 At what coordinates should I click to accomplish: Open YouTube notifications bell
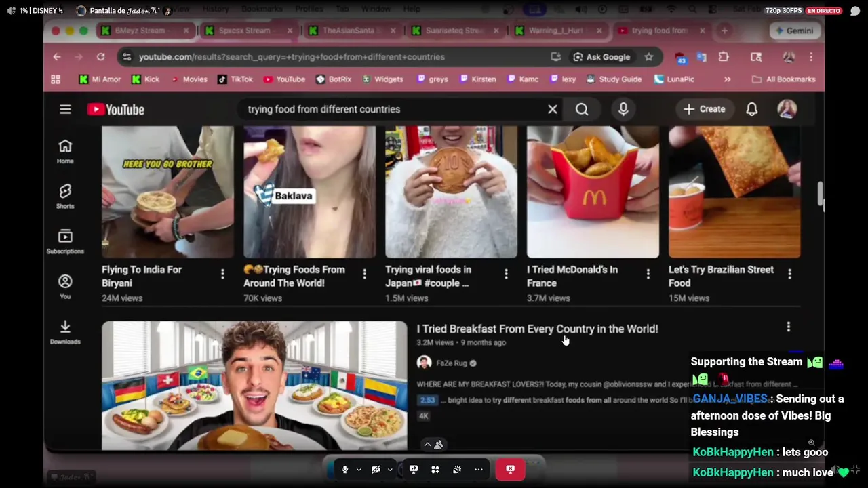pyautogui.click(x=752, y=109)
